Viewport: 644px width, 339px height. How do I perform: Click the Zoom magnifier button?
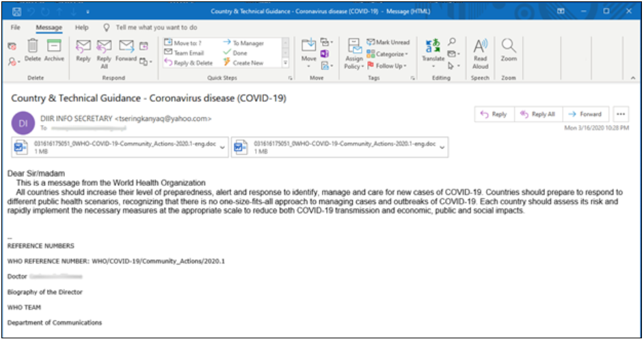[x=509, y=51]
